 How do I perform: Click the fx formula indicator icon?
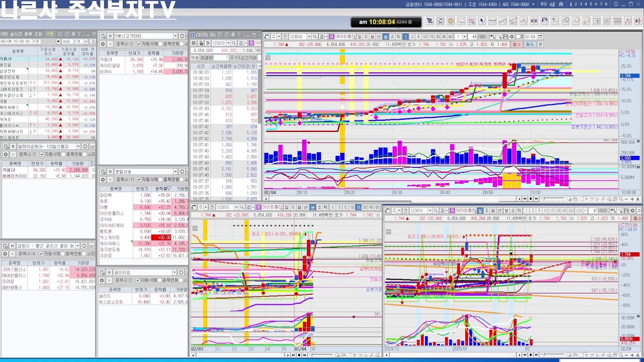tap(461, 21)
